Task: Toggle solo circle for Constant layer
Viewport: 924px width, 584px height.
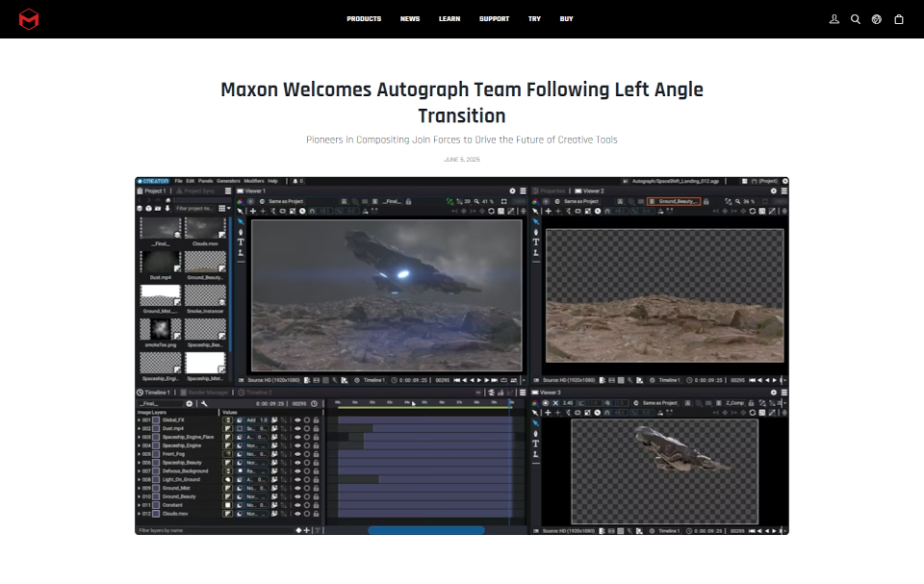Action: click(x=307, y=505)
